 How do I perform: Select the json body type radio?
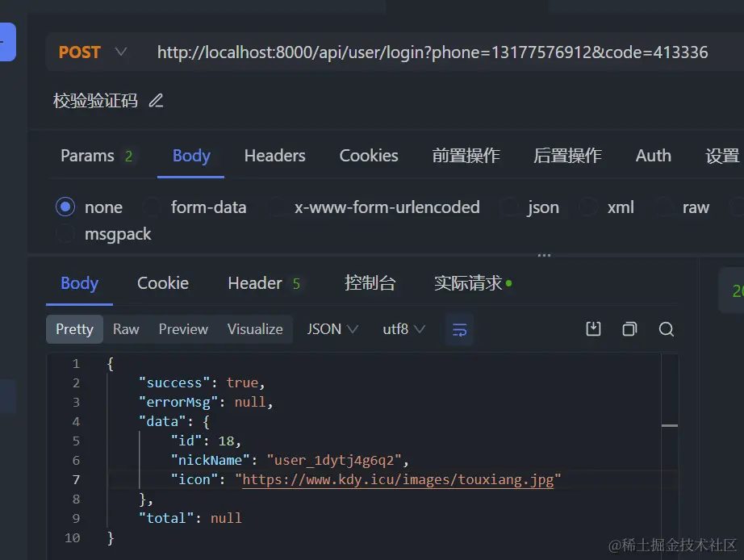coord(509,207)
